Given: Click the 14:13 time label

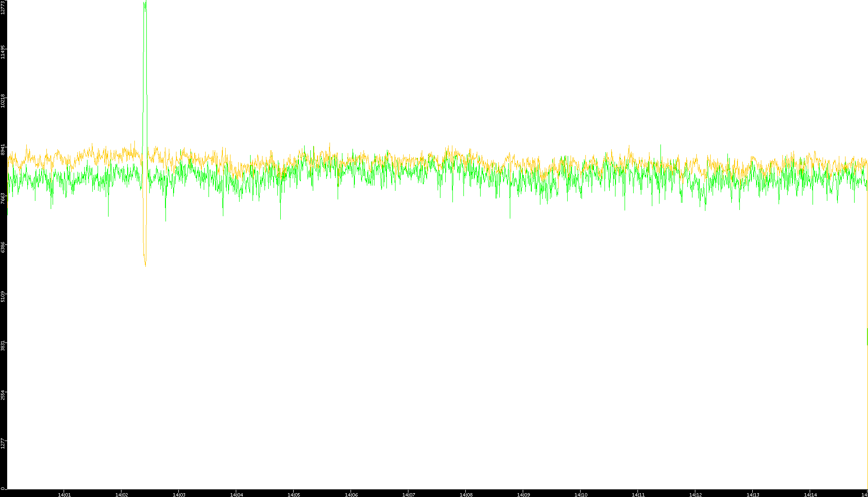Looking at the screenshot, I should pyautogui.click(x=753, y=495).
